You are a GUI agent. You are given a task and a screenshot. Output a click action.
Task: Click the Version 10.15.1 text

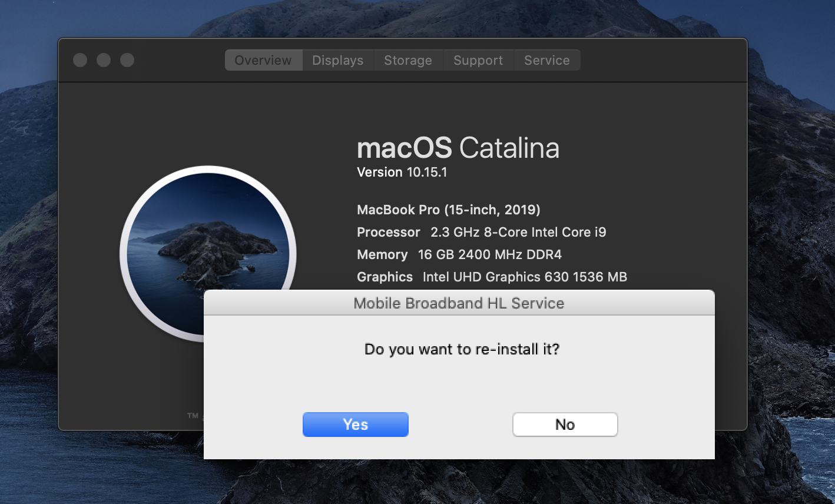pyautogui.click(x=402, y=172)
